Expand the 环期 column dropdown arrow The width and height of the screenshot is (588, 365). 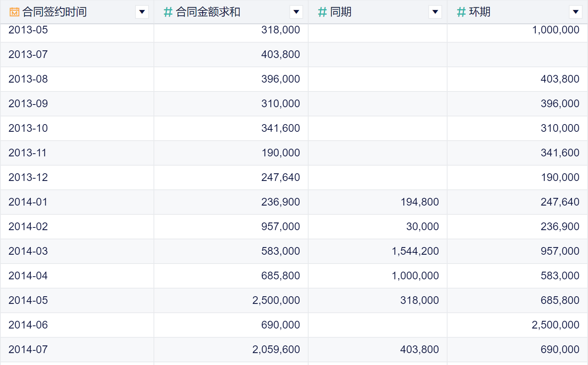coord(576,12)
